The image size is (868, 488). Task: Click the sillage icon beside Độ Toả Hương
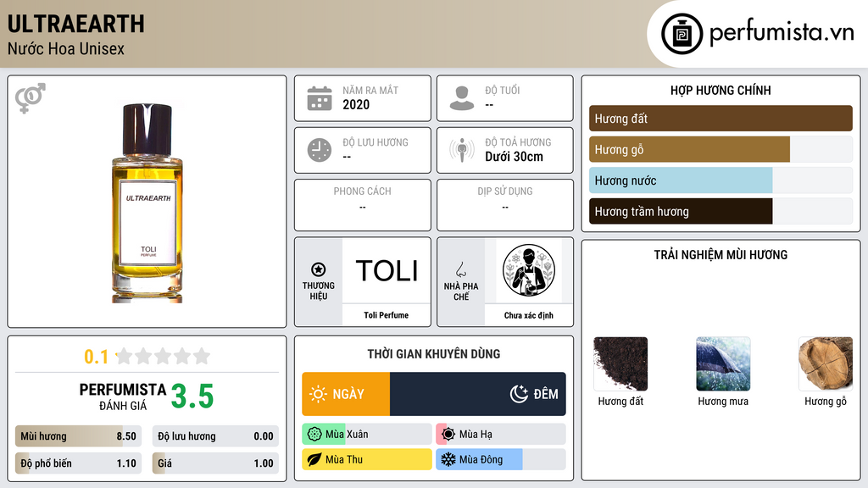(462, 150)
